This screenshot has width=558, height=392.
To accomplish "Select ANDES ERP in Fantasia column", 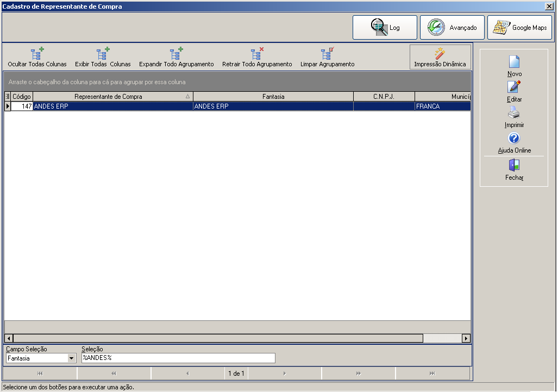I will click(273, 106).
